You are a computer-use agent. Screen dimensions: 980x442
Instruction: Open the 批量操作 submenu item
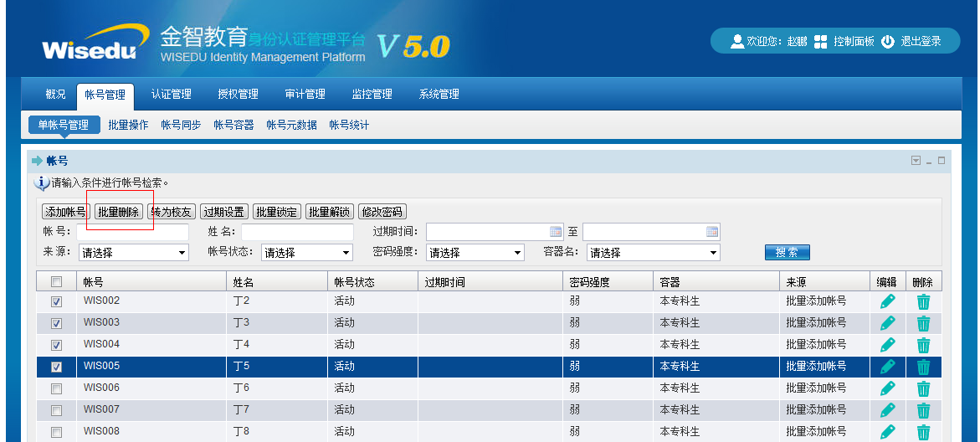(x=128, y=125)
